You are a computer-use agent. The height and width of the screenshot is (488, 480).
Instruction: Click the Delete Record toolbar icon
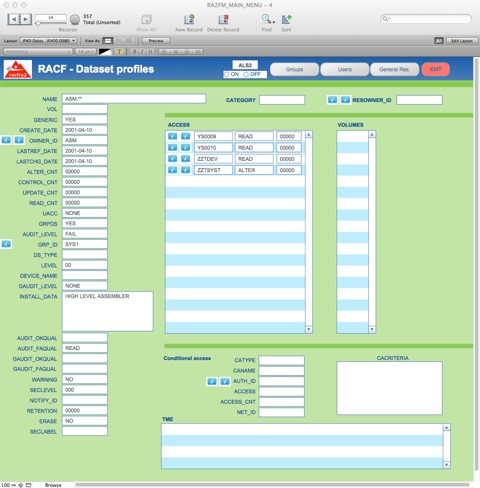pos(223,20)
